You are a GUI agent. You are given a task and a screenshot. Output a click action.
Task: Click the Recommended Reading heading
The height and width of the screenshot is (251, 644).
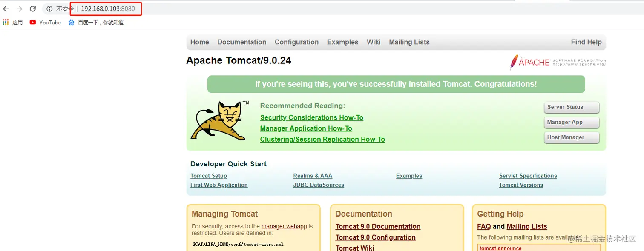(303, 106)
